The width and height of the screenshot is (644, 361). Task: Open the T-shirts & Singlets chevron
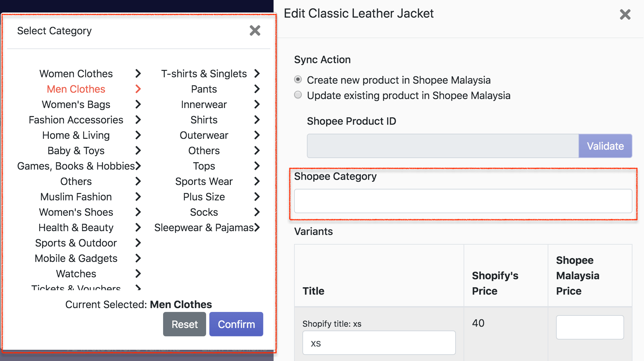pyautogui.click(x=257, y=73)
